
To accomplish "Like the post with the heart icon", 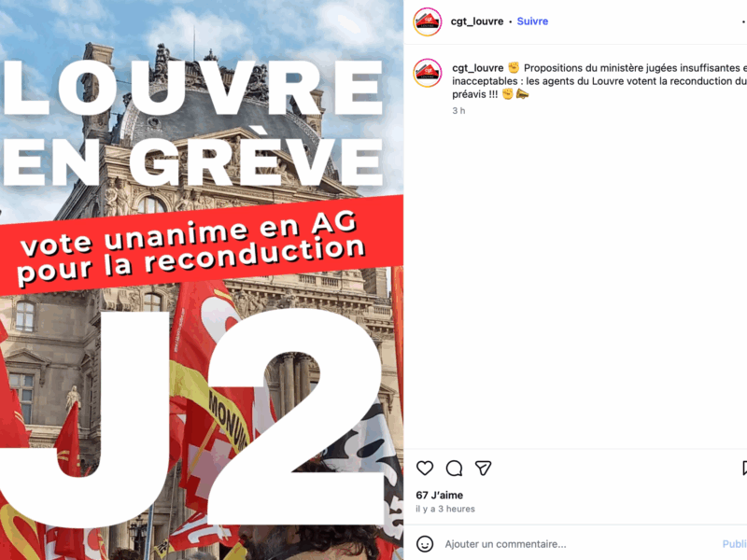I will [x=425, y=469].
